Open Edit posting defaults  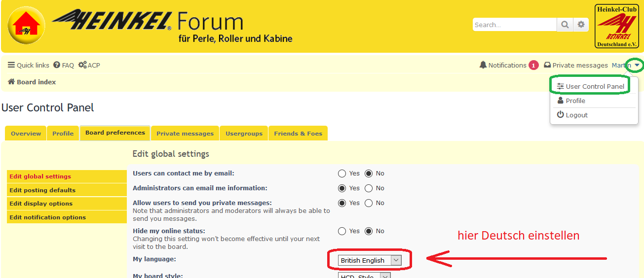click(x=67, y=190)
